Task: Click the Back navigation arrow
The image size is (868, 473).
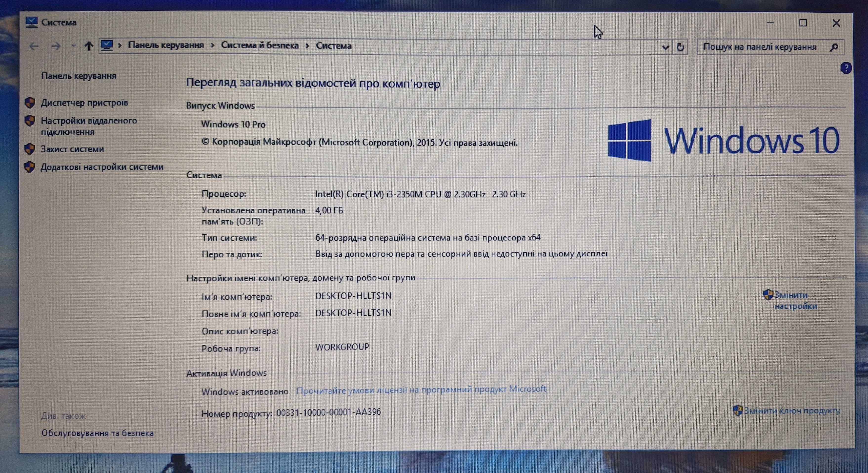Action: click(34, 46)
